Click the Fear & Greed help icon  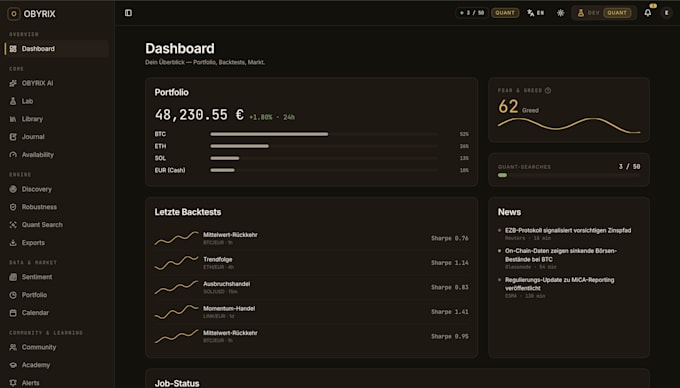[x=548, y=90]
